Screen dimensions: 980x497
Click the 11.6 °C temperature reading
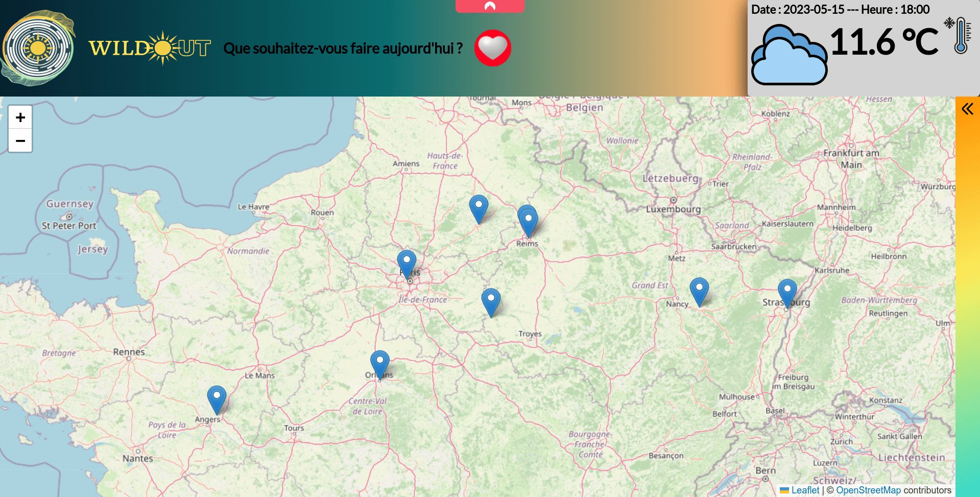coord(884,41)
